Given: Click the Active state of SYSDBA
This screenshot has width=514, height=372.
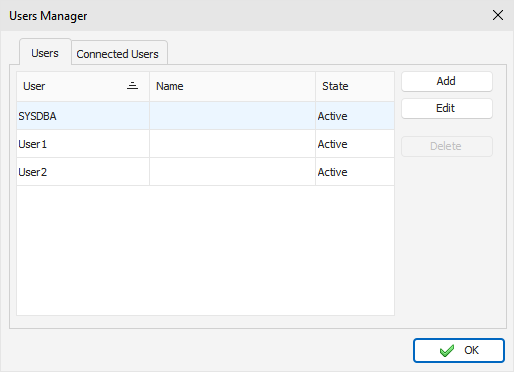Looking at the screenshot, I should (x=355, y=116).
